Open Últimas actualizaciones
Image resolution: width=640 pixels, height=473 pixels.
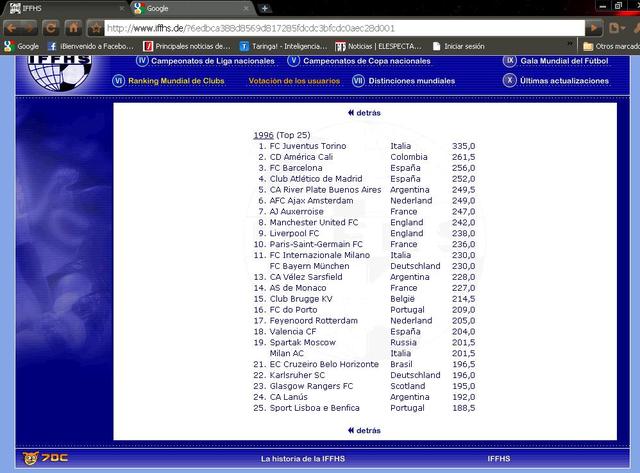[x=564, y=81]
